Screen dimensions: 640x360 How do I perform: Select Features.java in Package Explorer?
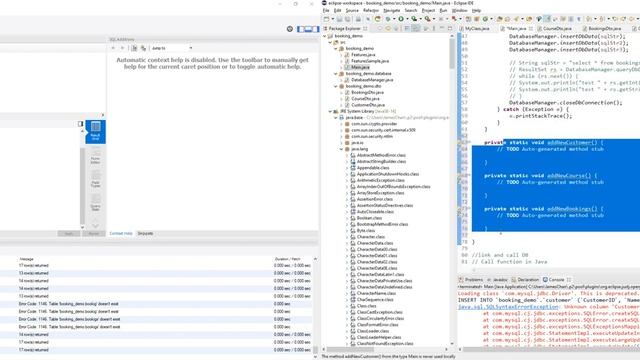coord(363,55)
